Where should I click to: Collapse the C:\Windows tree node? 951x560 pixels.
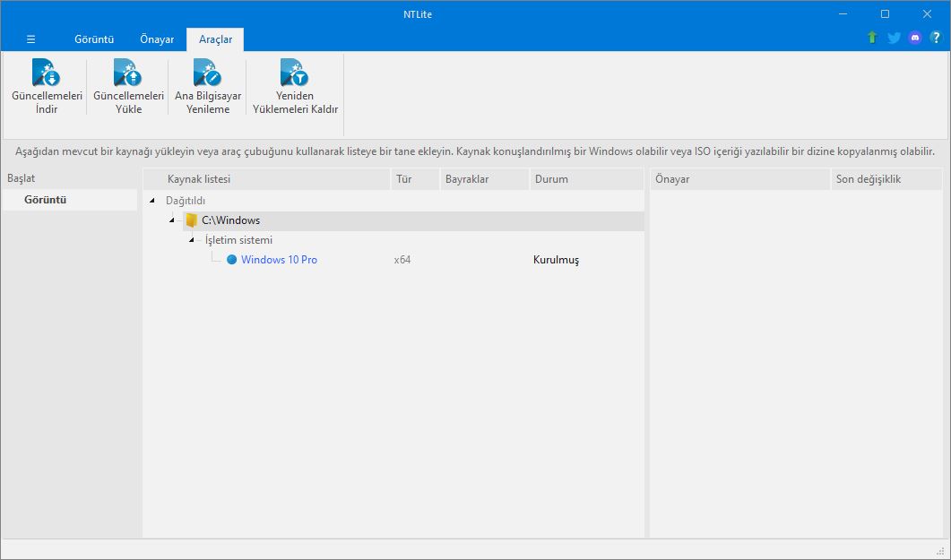(172, 220)
